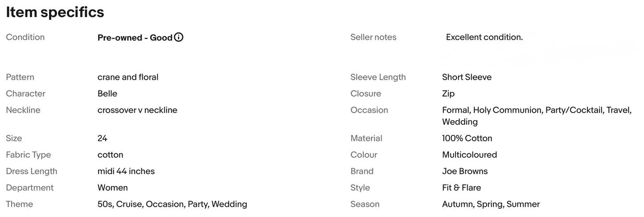Click the Autumn, Spring, Summer season value
The height and width of the screenshot is (217, 644).
pos(491,204)
